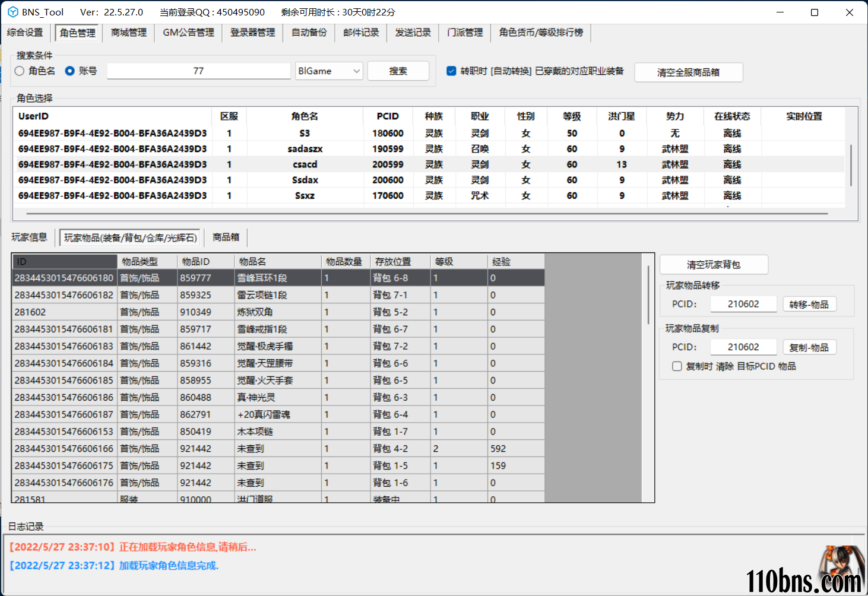This screenshot has height=596, width=868.
Task: Select item row 雪峰耳环1段
Action: (278, 278)
